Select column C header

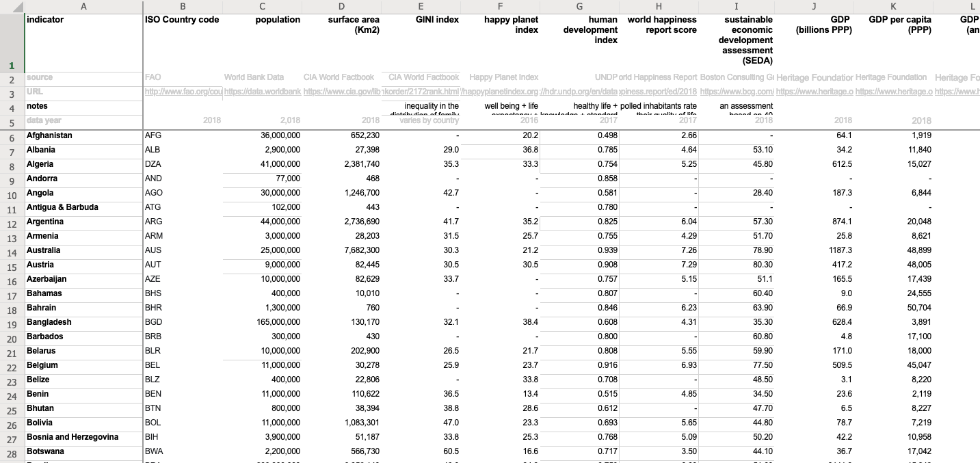(x=262, y=6)
